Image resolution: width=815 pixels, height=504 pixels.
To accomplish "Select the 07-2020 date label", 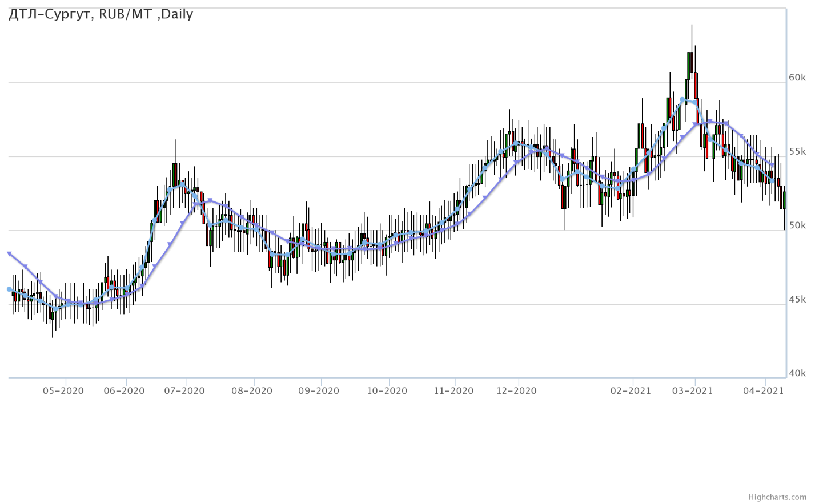I will 184,391.
